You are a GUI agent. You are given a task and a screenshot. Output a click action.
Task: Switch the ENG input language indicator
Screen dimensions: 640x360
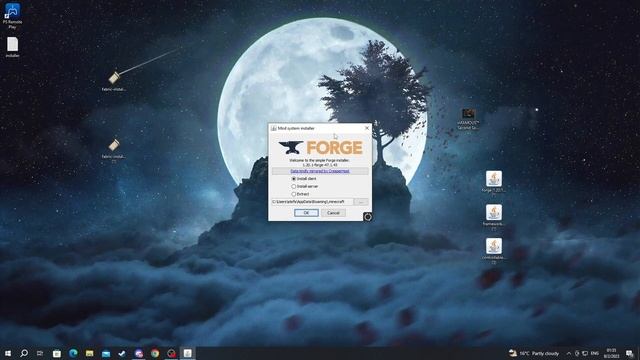(x=595, y=353)
